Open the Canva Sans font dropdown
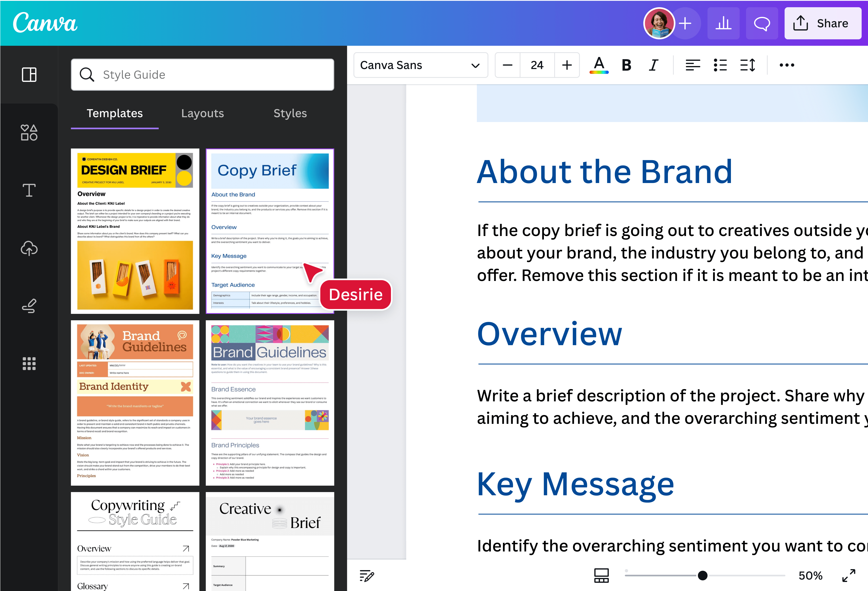 [x=421, y=65]
